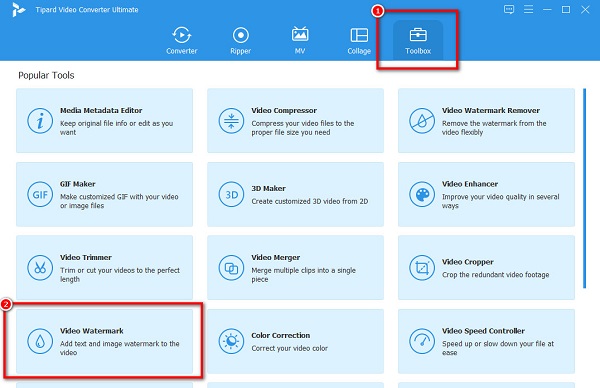Open the hamburger menu in title bar
Image resolution: width=600 pixels, height=388 pixels.
click(x=528, y=9)
